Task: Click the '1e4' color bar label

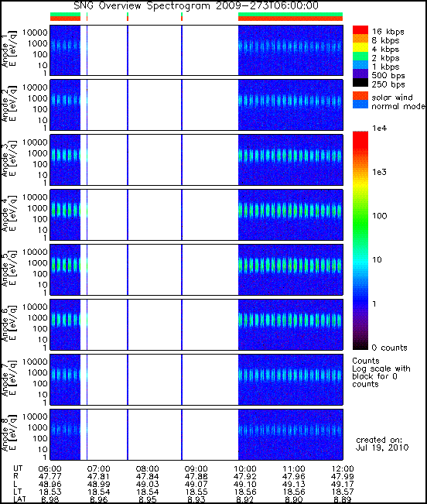Action: click(380, 129)
